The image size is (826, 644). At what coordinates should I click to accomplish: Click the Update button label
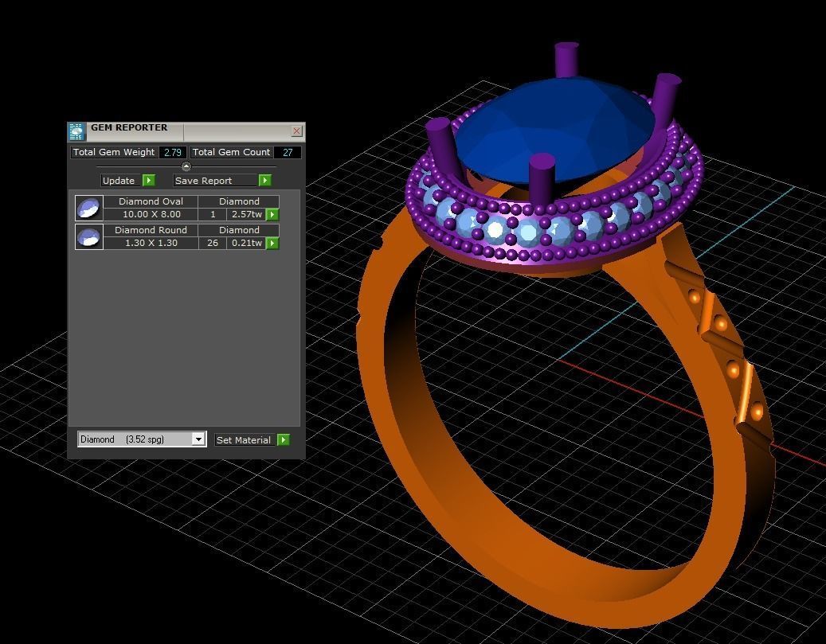point(119,181)
